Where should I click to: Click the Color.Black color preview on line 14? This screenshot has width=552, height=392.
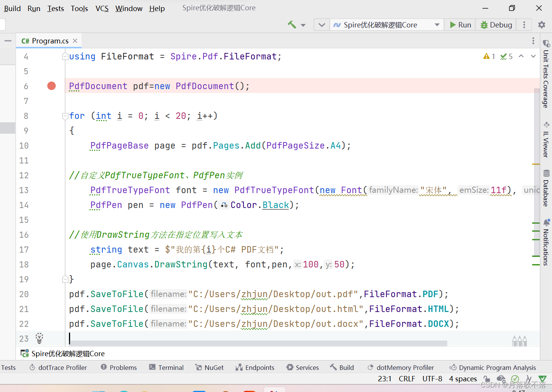point(224,205)
